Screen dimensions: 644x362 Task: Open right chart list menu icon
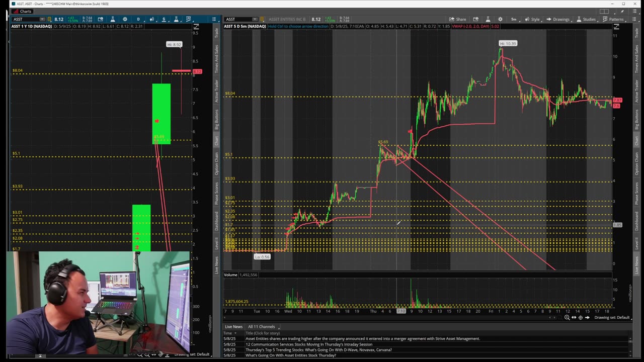point(634,19)
